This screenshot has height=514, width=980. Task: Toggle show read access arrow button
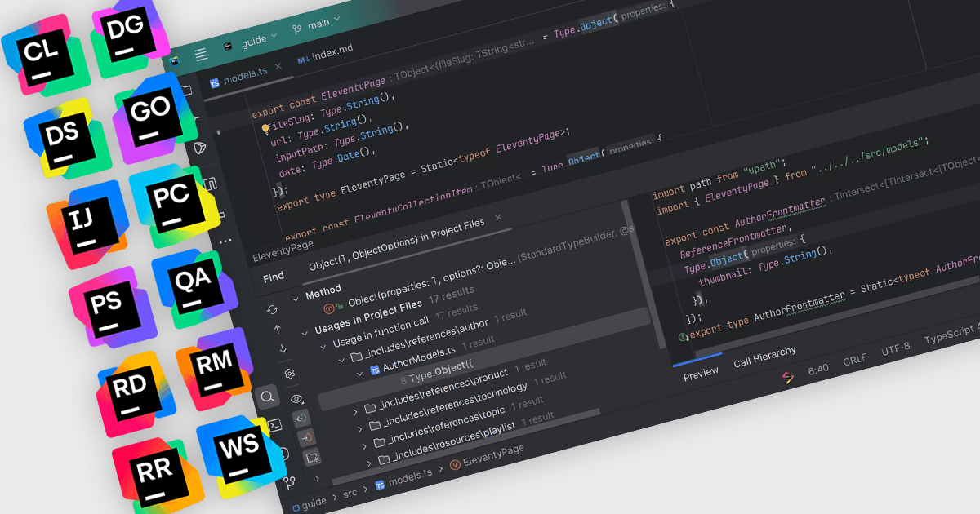[301, 418]
